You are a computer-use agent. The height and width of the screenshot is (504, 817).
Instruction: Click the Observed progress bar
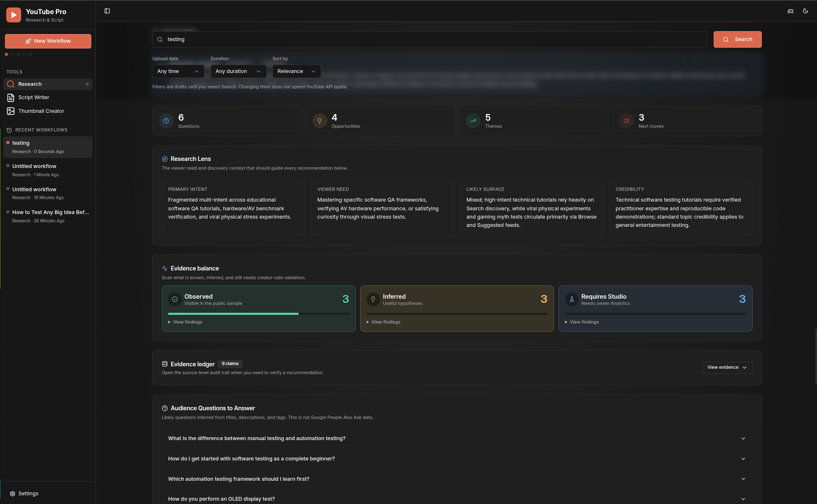click(x=259, y=314)
